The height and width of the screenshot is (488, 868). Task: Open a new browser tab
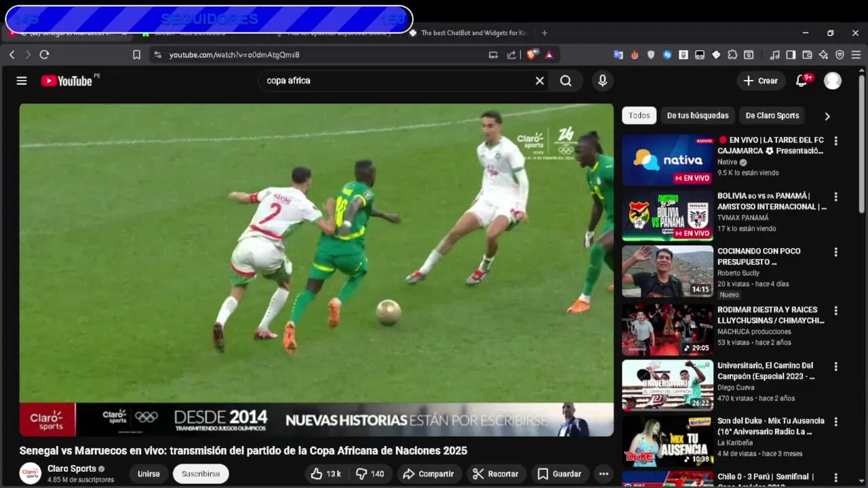pyautogui.click(x=544, y=33)
